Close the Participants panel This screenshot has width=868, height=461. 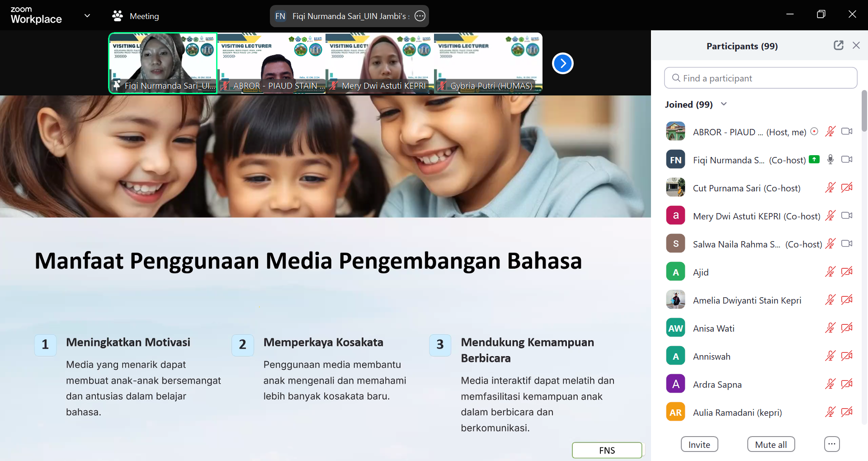click(x=856, y=45)
